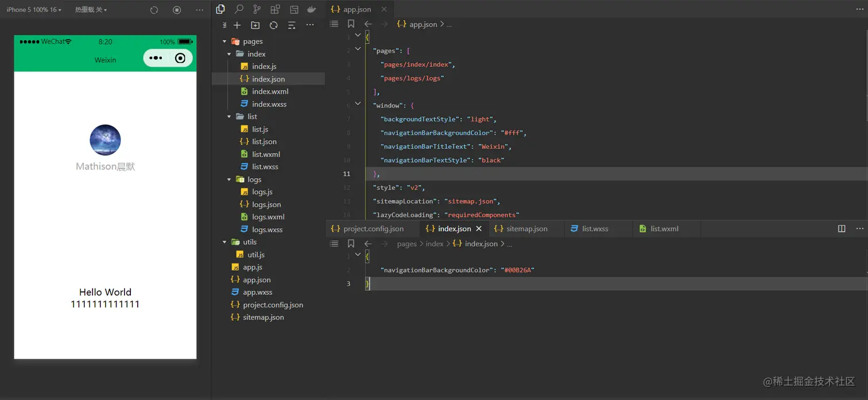The image size is (868, 400).
Task: Collapse the logs folder
Action: pos(229,179)
